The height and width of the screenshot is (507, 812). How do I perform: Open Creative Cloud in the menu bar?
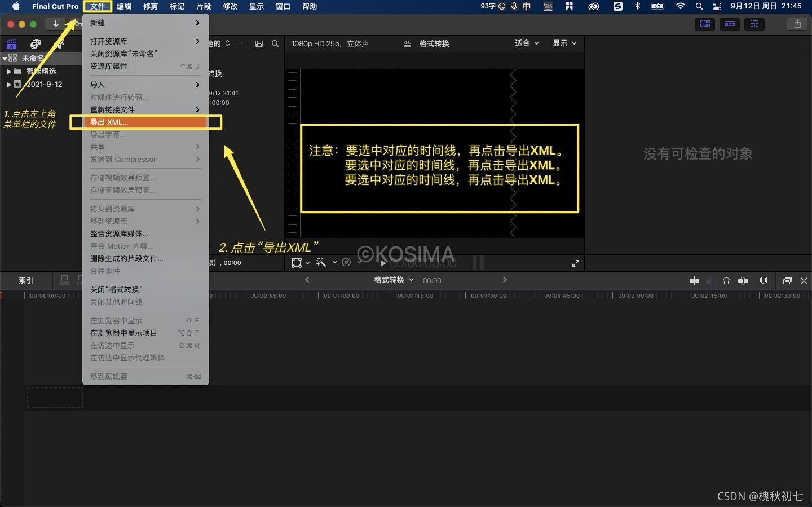[x=593, y=6]
